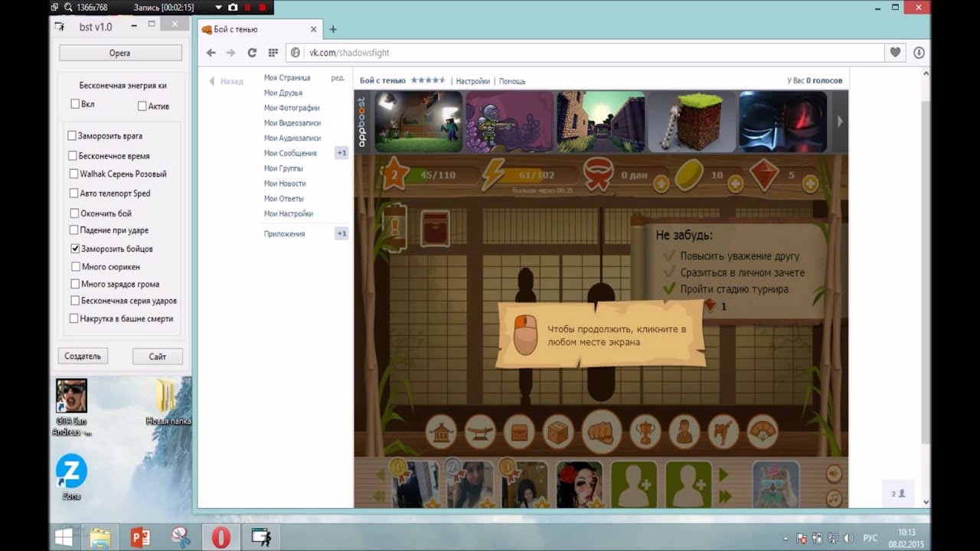Add rubies with plus next to 5
Screen dimensions: 980x551
click(810, 184)
